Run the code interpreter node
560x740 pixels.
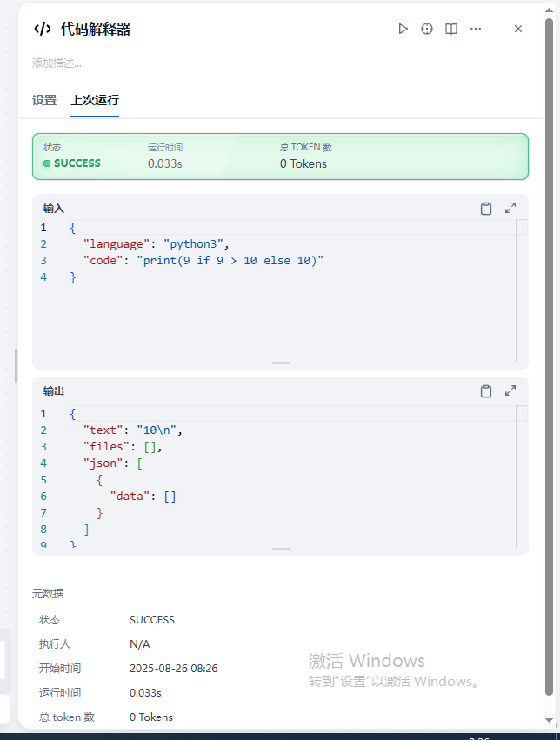403,29
